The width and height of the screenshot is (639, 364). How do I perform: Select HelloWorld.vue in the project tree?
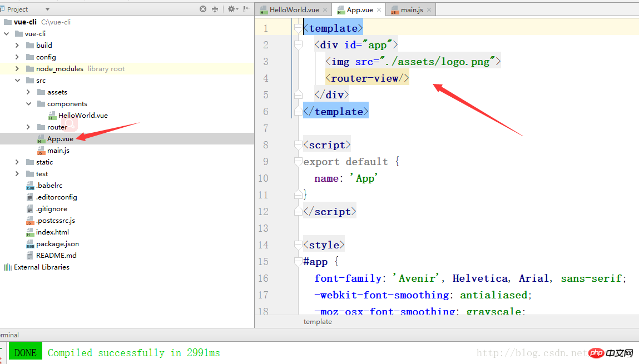pos(83,116)
